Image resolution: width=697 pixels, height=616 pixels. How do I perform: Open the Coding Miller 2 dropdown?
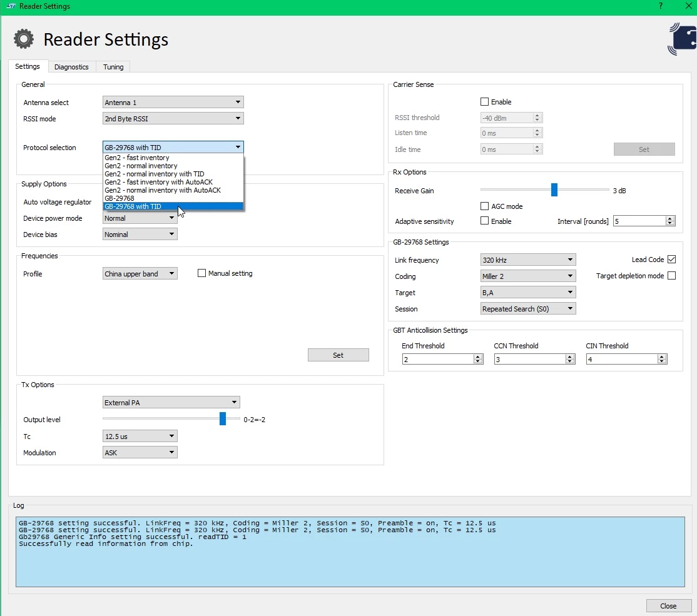(x=528, y=276)
